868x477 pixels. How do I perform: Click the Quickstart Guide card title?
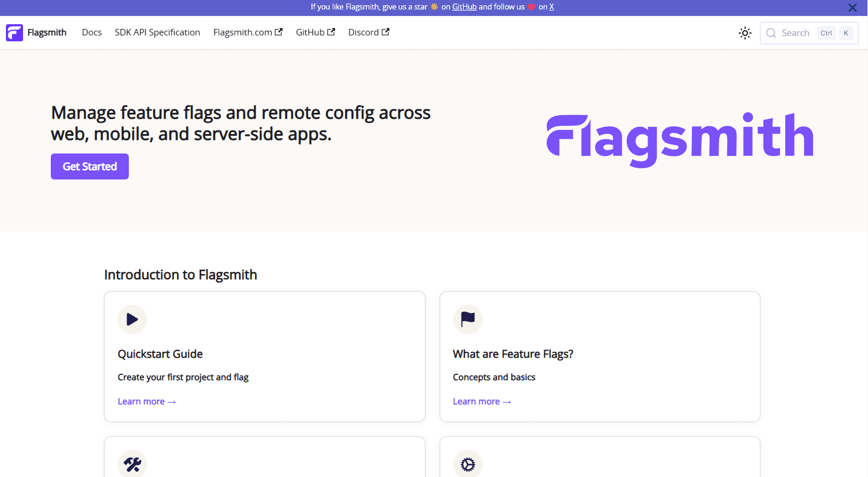tap(160, 354)
